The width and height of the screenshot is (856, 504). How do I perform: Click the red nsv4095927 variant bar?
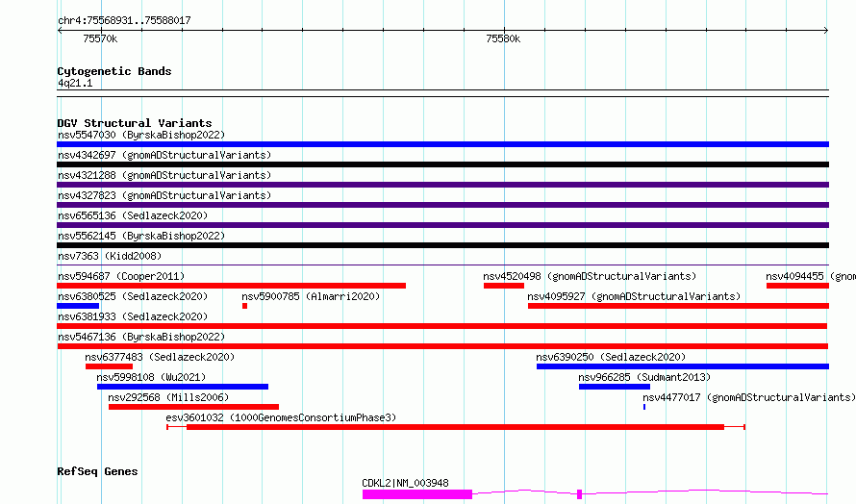(x=679, y=306)
